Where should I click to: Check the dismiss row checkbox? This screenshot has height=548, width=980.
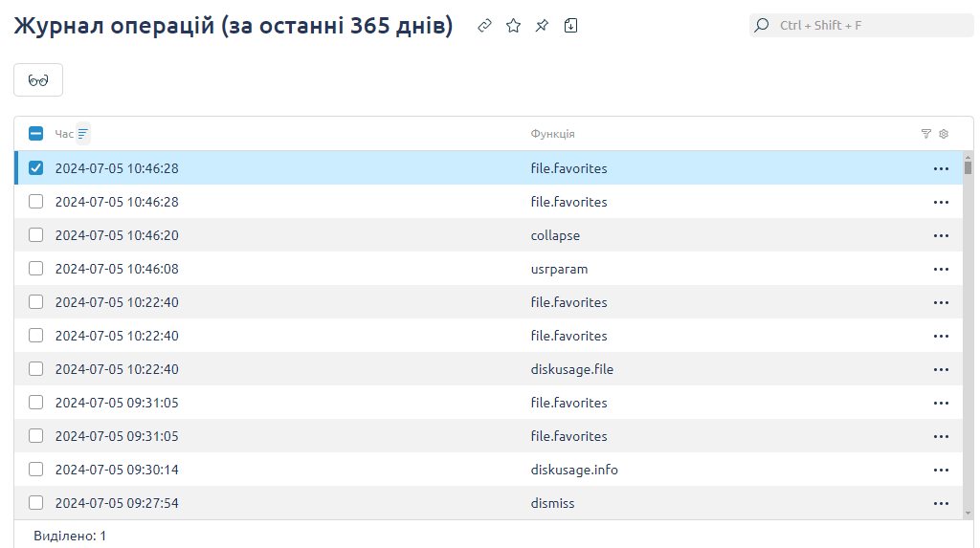(35, 503)
